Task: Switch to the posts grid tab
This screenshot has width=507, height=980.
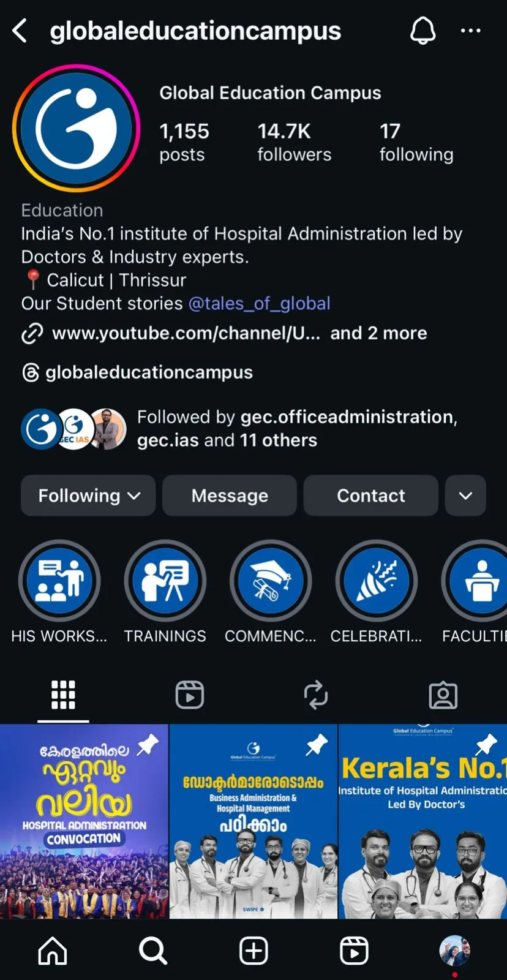Action: 63,695
